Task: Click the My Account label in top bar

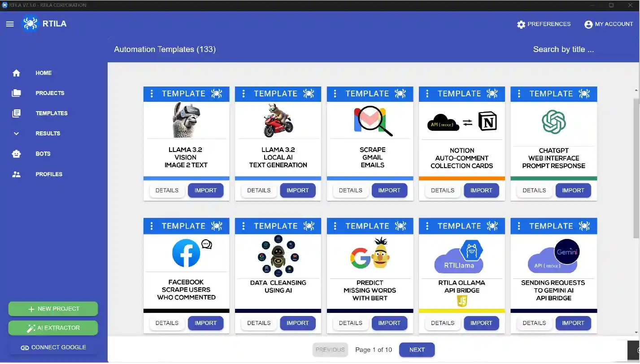Action: [x=614, y=24]
